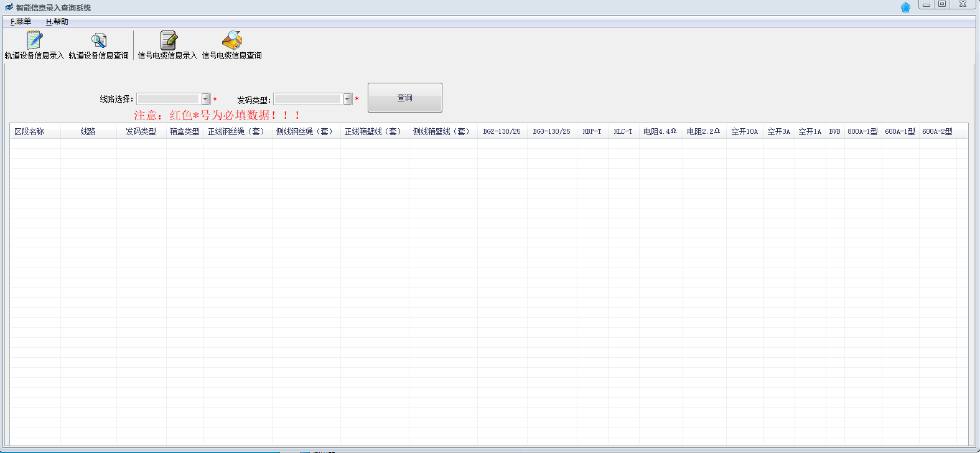Screen dimensions: 980x453
Task: Click the BG3-130/25 column header
Action: (x=552, y=131)
